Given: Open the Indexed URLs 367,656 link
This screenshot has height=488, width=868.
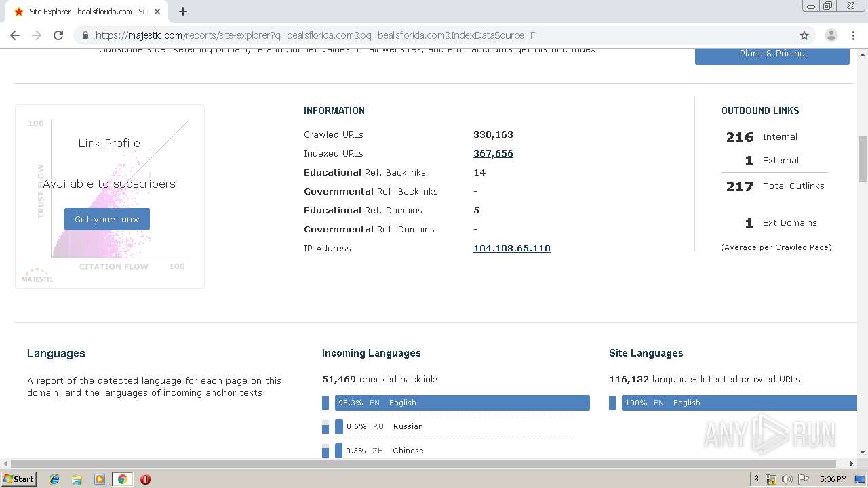Looking at the screenshot, I should [x=493, y=154].
